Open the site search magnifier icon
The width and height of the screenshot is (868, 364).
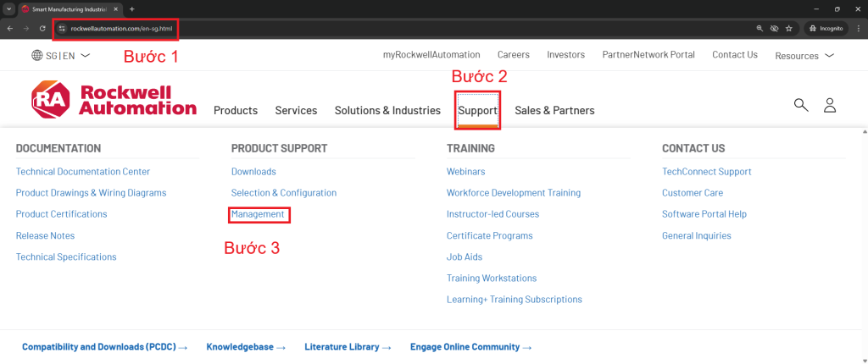pos(800,105)
